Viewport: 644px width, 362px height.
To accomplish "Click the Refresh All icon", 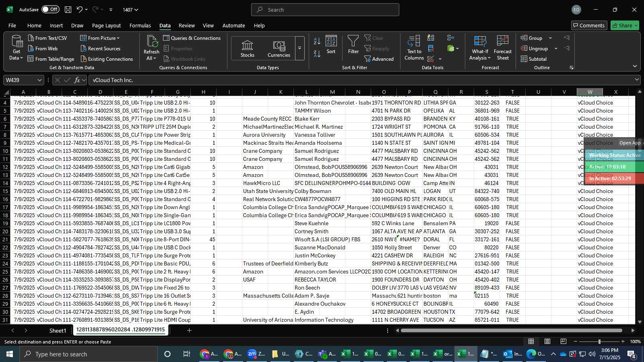I will [x=152, y=41].
